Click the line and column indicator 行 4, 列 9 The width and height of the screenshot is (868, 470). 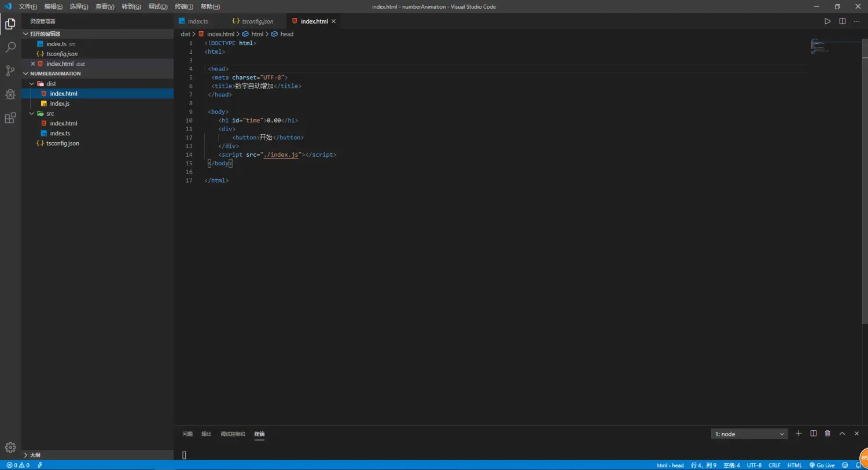click(x=704, y=465)
